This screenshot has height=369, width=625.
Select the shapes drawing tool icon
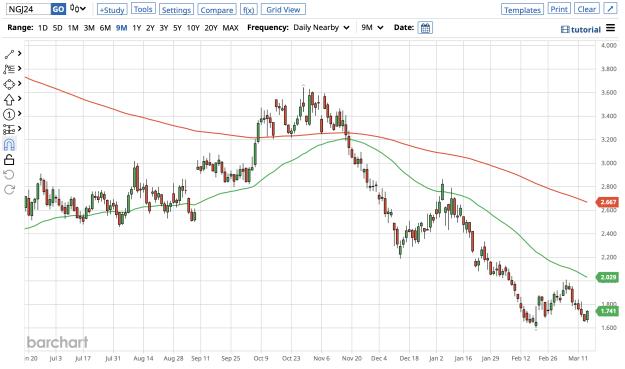9,84
